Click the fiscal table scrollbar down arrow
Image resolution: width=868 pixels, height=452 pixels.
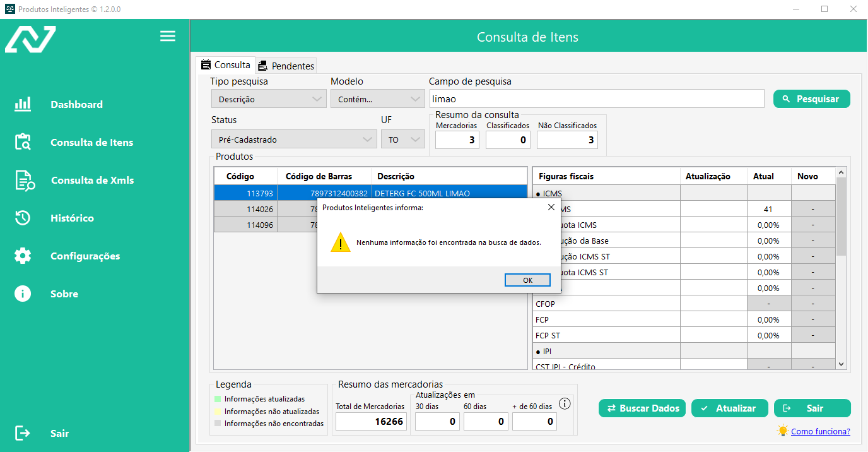[x=841, y=364]
